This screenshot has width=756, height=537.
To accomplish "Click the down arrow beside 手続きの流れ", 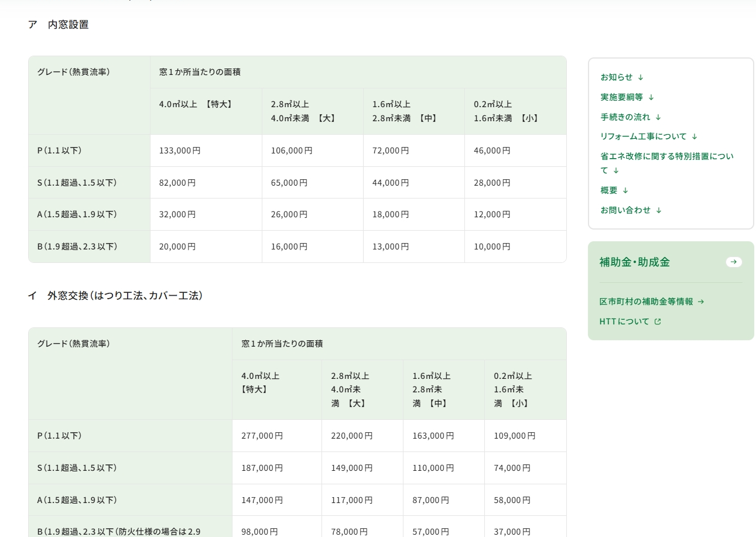I will pos(658,117).
